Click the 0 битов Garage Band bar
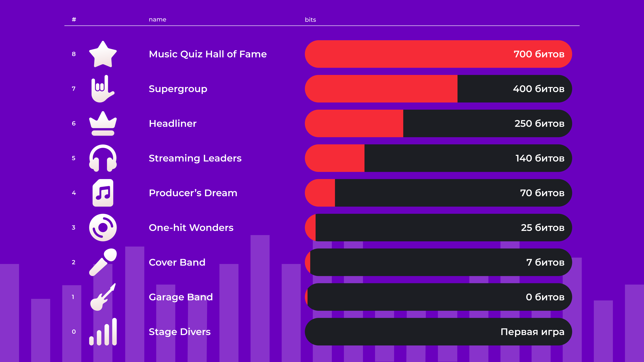The height and width of the screenshot is (362, 644). coord(438,297)
